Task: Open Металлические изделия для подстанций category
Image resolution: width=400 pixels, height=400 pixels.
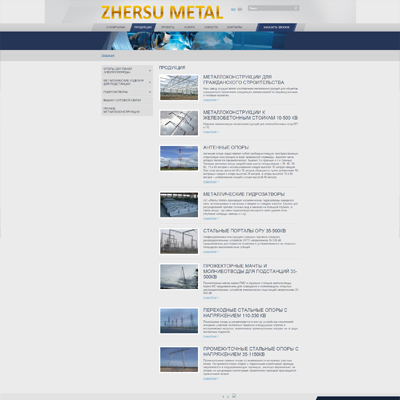Action: [123, 82]
